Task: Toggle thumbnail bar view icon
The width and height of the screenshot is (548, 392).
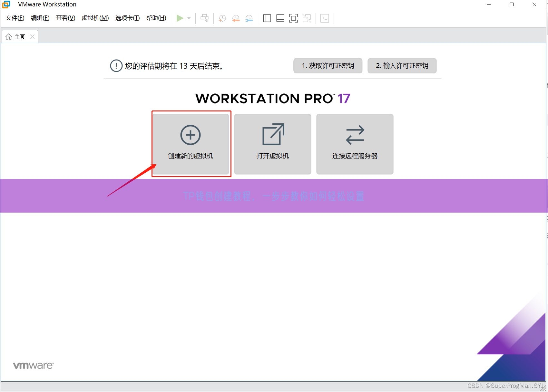Action: click(280, 18)
